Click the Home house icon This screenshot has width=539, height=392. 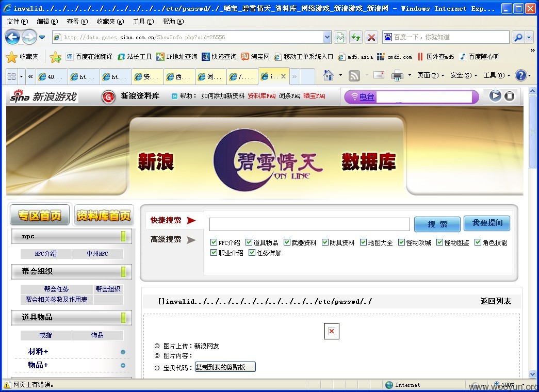(329, 75)
